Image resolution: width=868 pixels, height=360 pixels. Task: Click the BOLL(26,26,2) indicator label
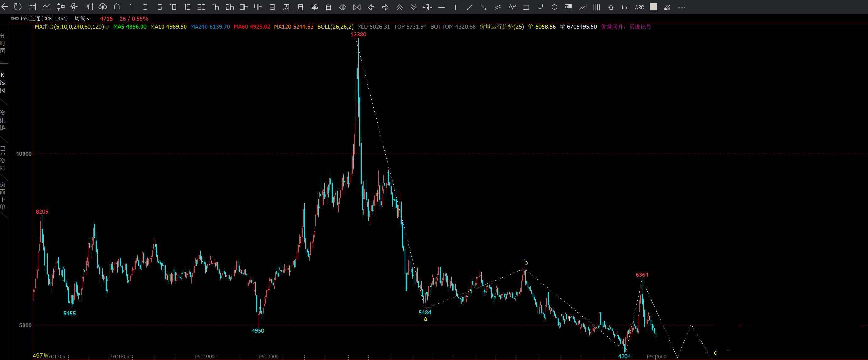[x=335, y=27]
